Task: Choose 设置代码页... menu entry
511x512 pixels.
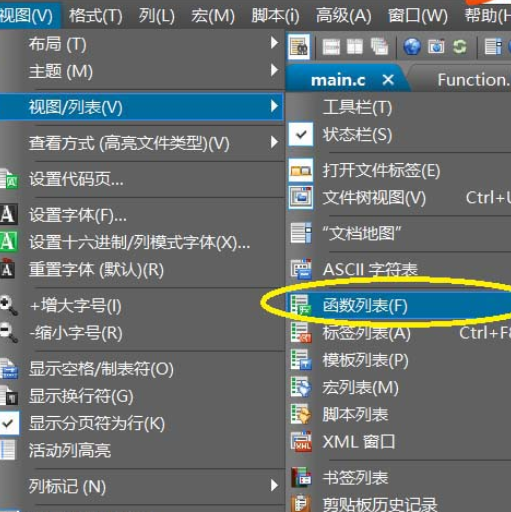Action: coord(76,179)
